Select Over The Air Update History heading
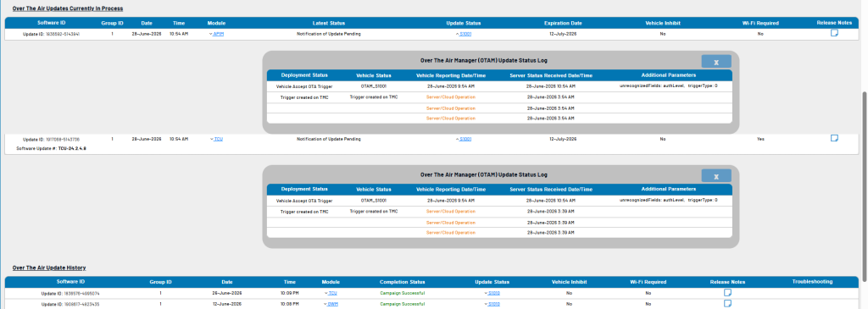Image resolution: width=868 pixels, height=309 pixels. (x=48, y=268)
